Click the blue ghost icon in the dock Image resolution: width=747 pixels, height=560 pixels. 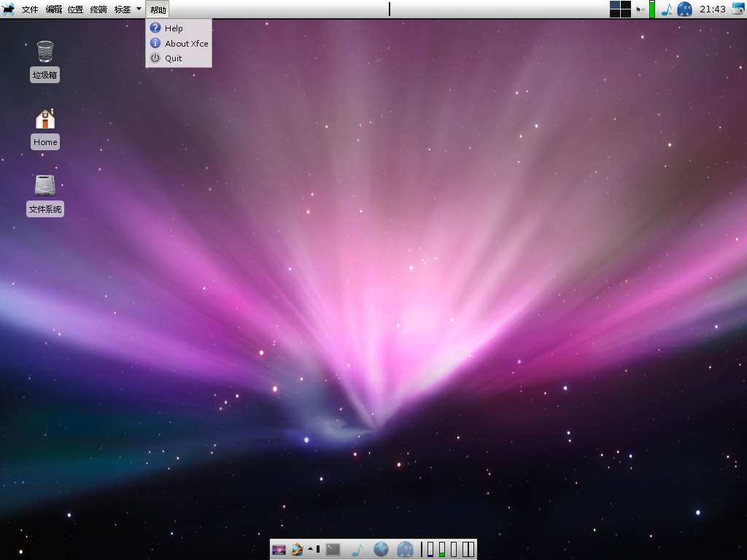pyautogui.click(x=405, y=550)
